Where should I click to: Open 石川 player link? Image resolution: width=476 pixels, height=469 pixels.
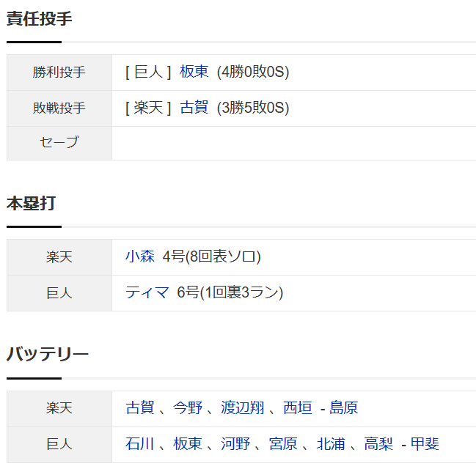click(x=140, y=444)
